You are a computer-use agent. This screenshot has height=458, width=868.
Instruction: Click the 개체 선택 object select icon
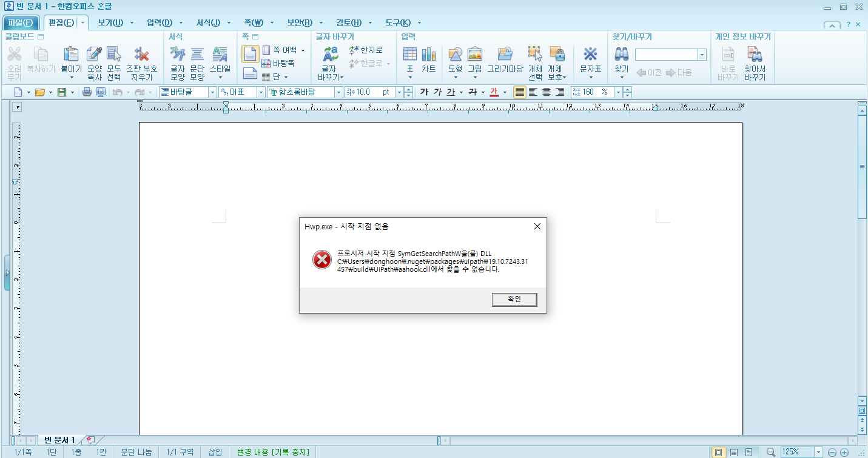point(535,55)
